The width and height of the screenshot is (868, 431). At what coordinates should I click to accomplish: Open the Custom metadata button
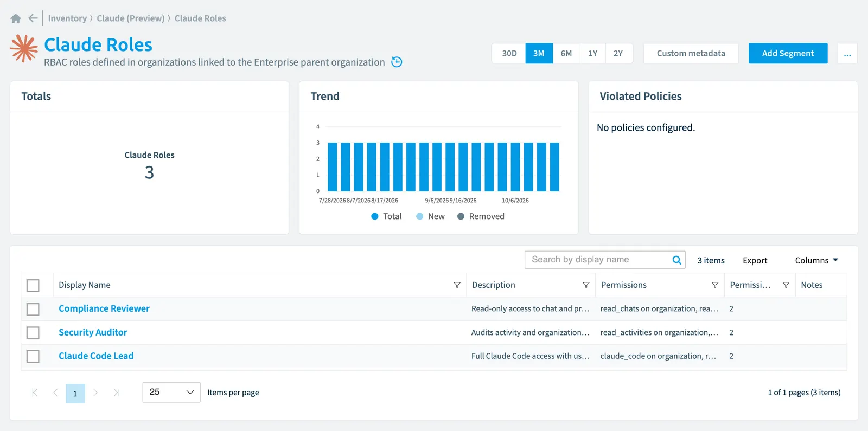(691, 53)
